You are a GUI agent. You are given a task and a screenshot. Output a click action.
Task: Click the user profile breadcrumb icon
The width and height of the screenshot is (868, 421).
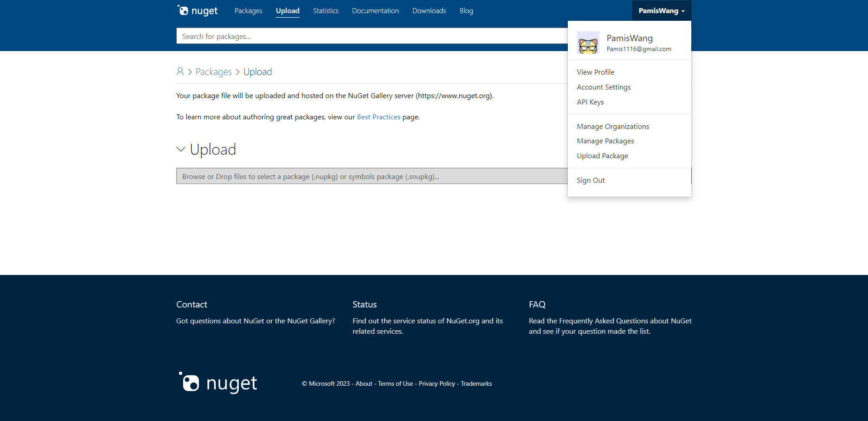tap(180, 71)
